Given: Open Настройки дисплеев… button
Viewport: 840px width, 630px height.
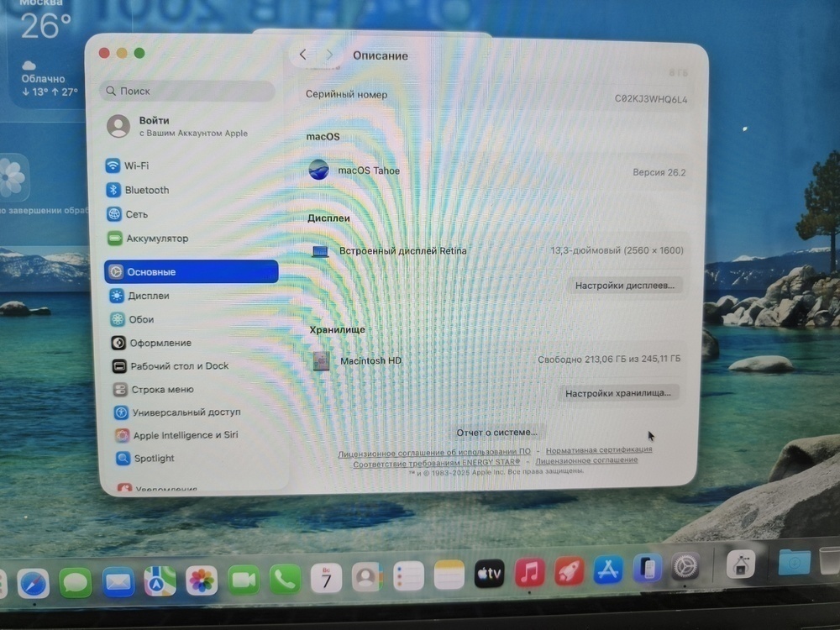Looking at the screenshot, I should tap(625, 286).
